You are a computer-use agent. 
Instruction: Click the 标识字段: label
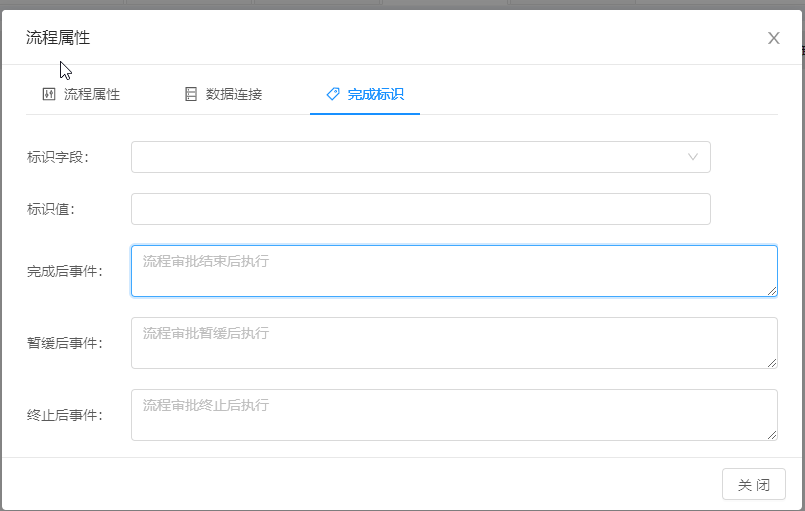tap(58, 157)
